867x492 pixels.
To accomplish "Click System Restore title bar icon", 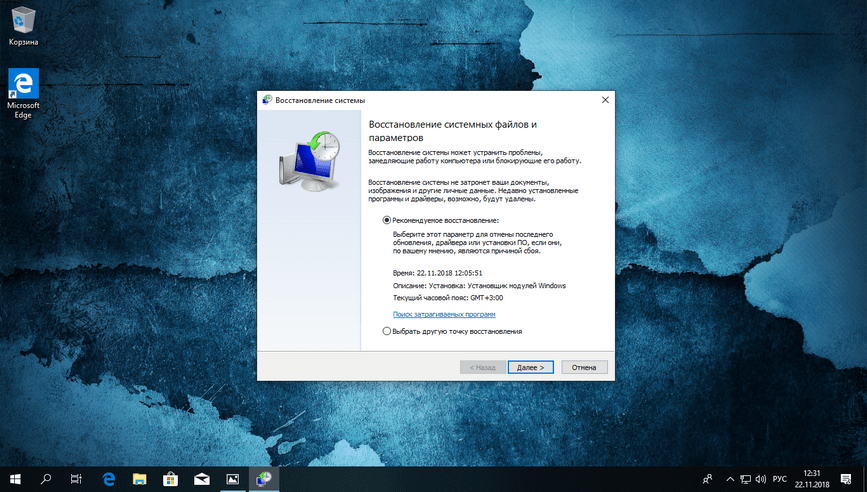I will 267,100.
